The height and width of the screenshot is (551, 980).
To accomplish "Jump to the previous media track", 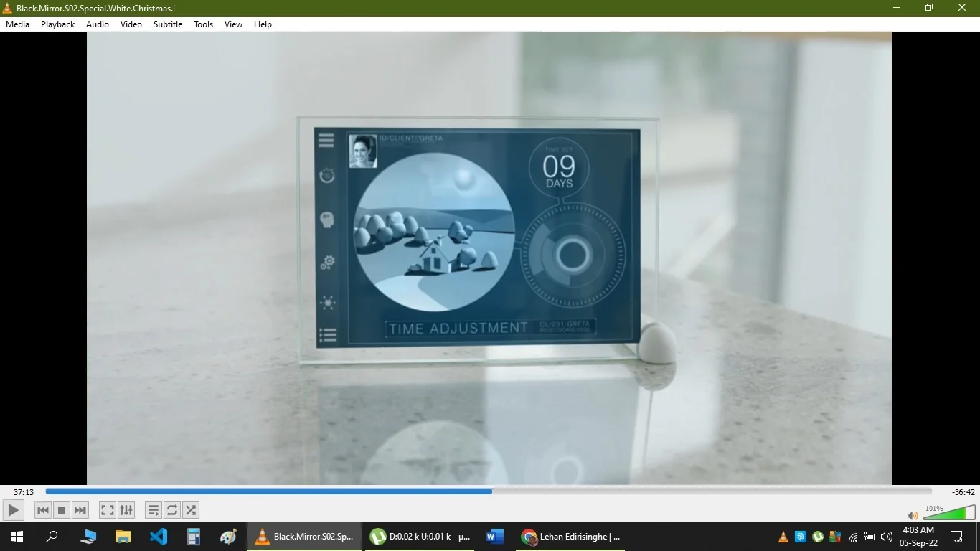I will (43, 510).
